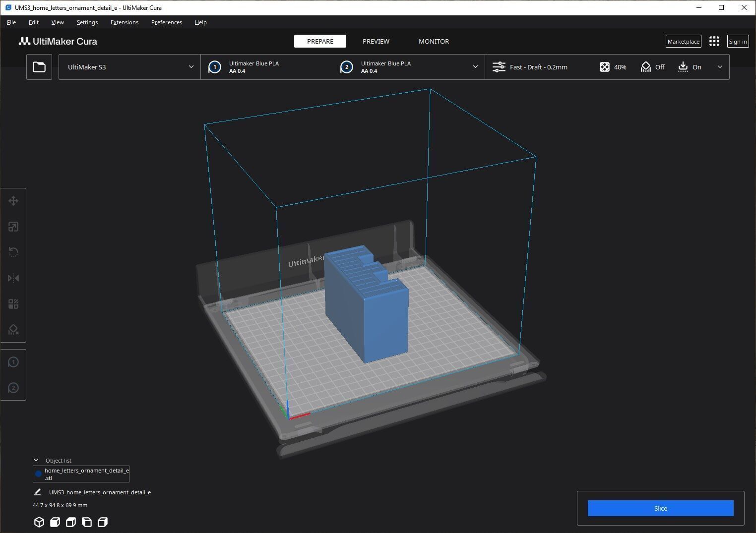Select the Move tool
This screenshot has width=756, height=533.
(13, 201)
